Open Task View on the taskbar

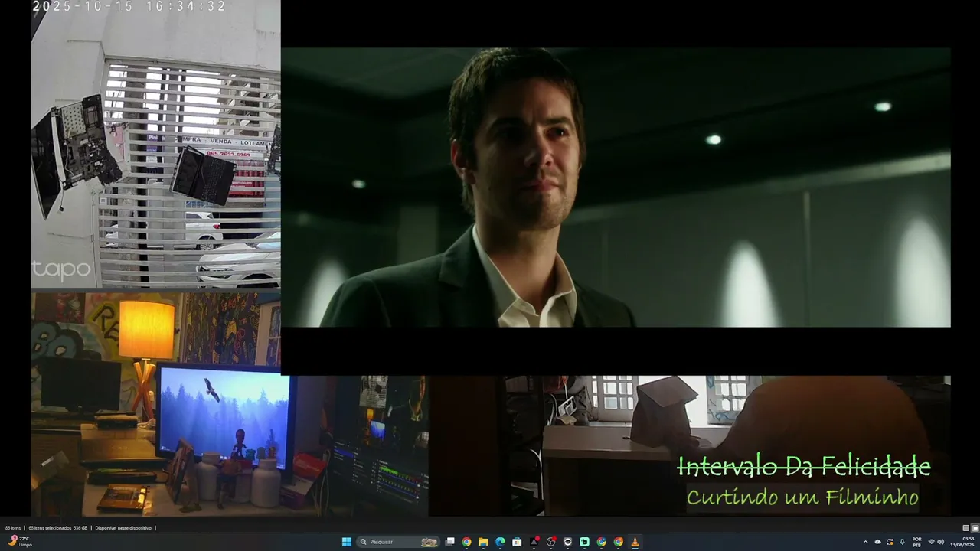click(450, 542)
